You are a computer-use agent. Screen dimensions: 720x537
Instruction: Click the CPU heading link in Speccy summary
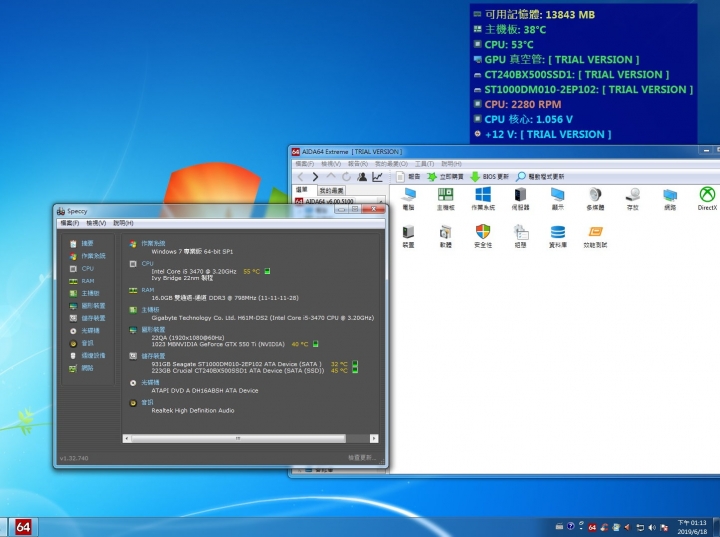[x=147, y=263]
